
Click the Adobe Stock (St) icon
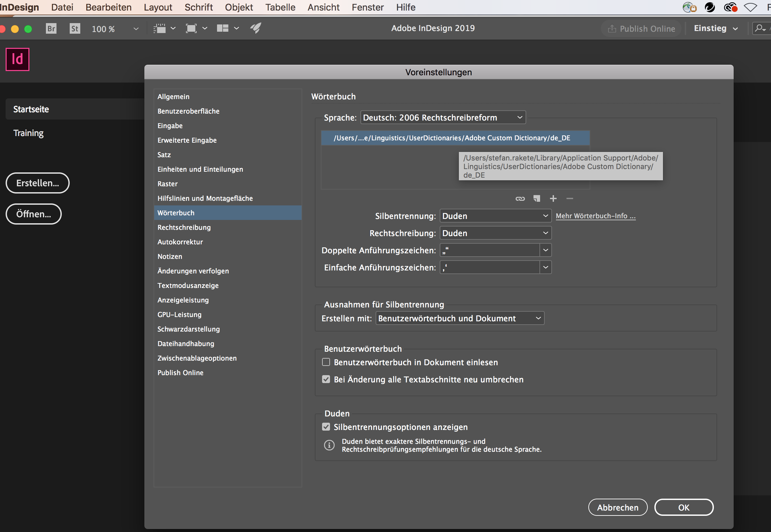click(x=75, y=29)
